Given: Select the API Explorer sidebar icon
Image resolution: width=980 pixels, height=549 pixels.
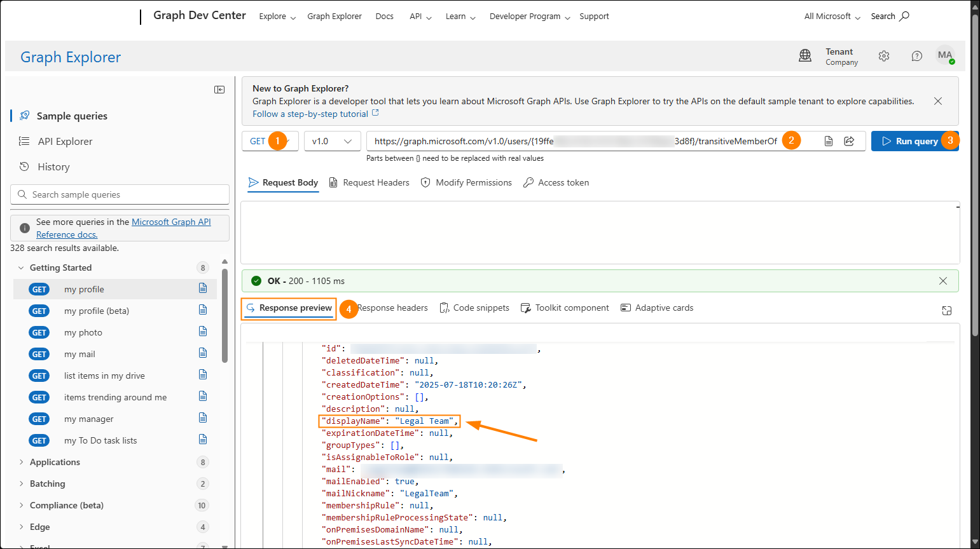Looking at the screenshot, I should pyautogui.click(x=24, y=141).
